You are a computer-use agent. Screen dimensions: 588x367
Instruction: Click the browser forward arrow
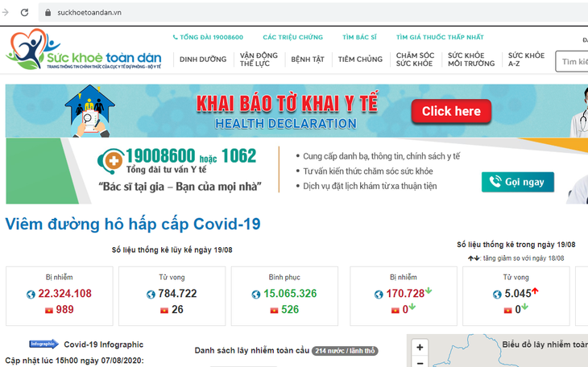(x=6, y=12)
